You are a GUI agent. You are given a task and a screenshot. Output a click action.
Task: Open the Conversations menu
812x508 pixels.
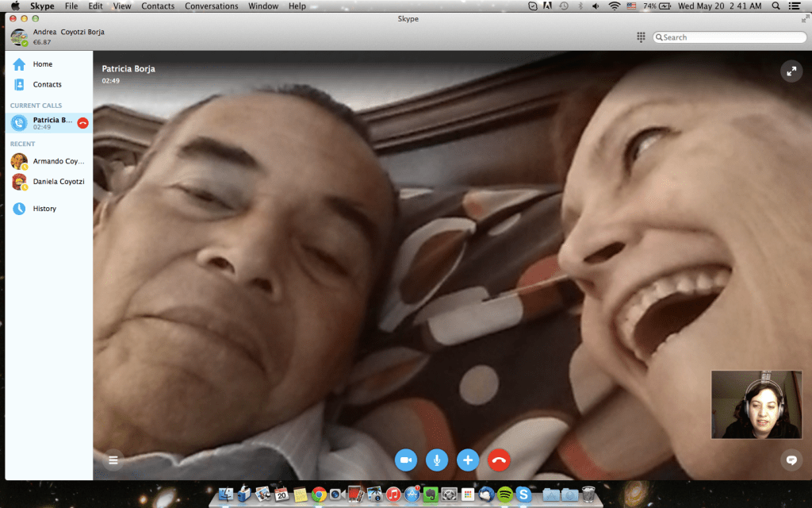[211, 6]
